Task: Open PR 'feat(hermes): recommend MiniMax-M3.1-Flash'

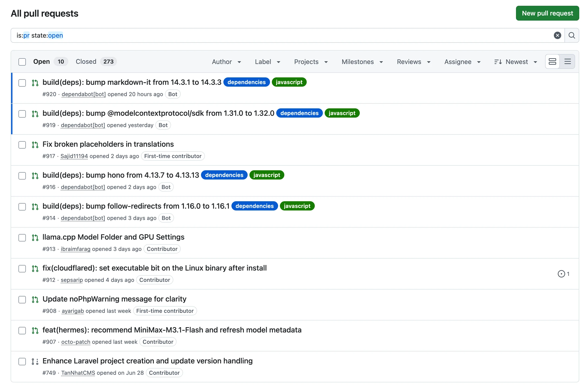Action: click(x=172, y=330)
